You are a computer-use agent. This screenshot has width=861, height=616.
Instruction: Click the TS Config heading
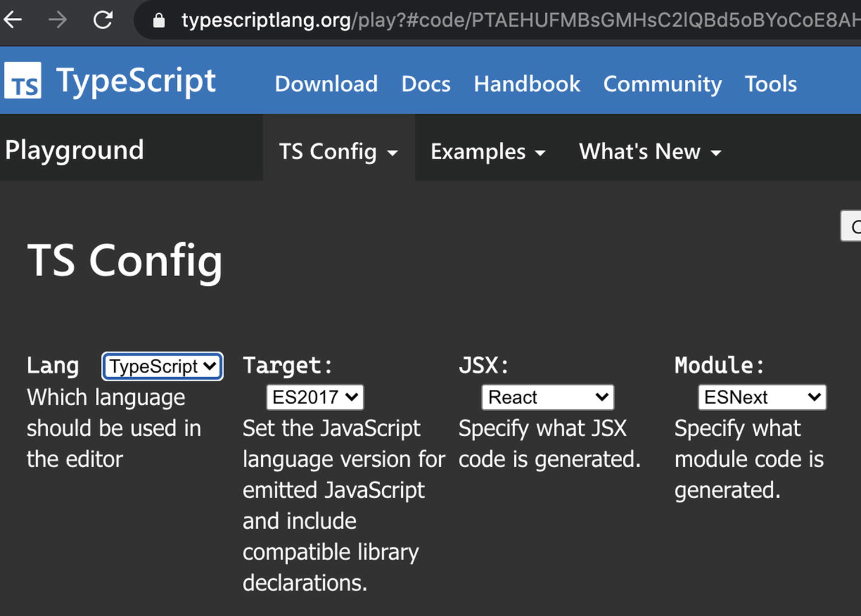click(x=125, y=260)
